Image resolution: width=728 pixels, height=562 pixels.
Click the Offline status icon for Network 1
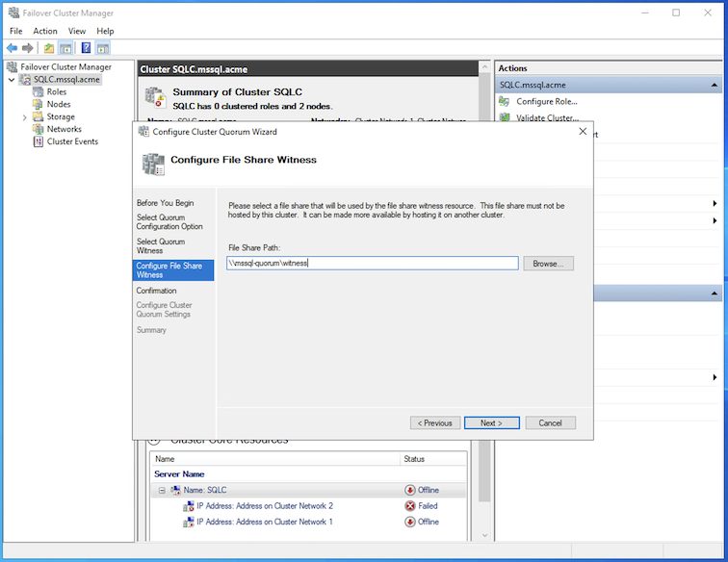pyautogui.click(x=410, y=522)
